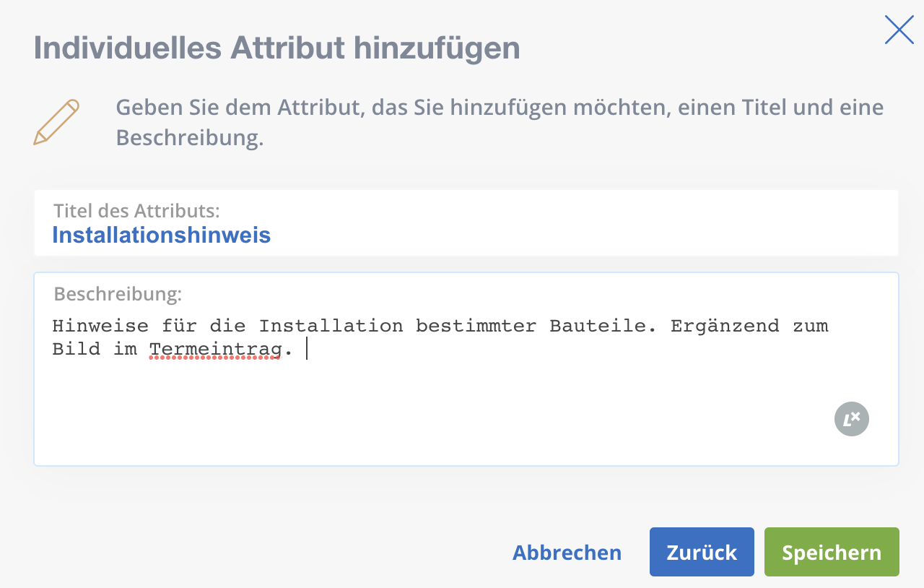Open the language checker icon in the description box
Image resolution: width=924 pixels, height=588 pixels.
coord(852,419)
